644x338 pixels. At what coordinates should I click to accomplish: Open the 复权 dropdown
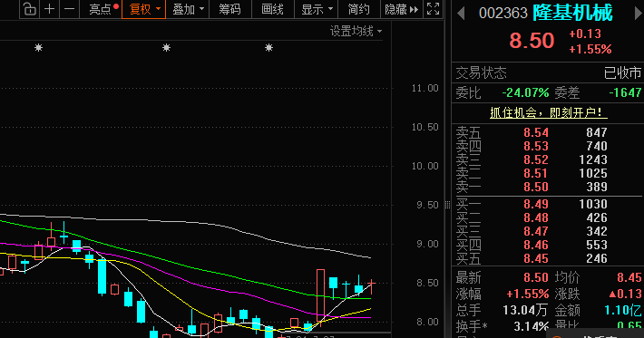(143, 9)
